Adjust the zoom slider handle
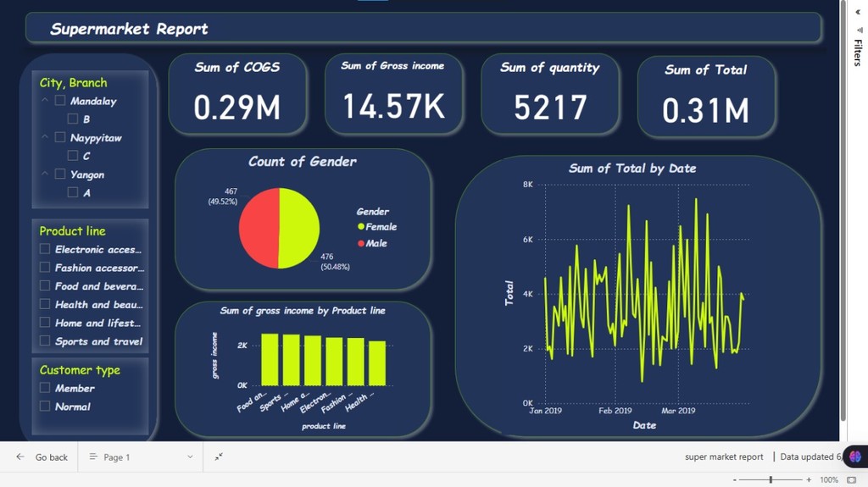 tap(771, 480)
